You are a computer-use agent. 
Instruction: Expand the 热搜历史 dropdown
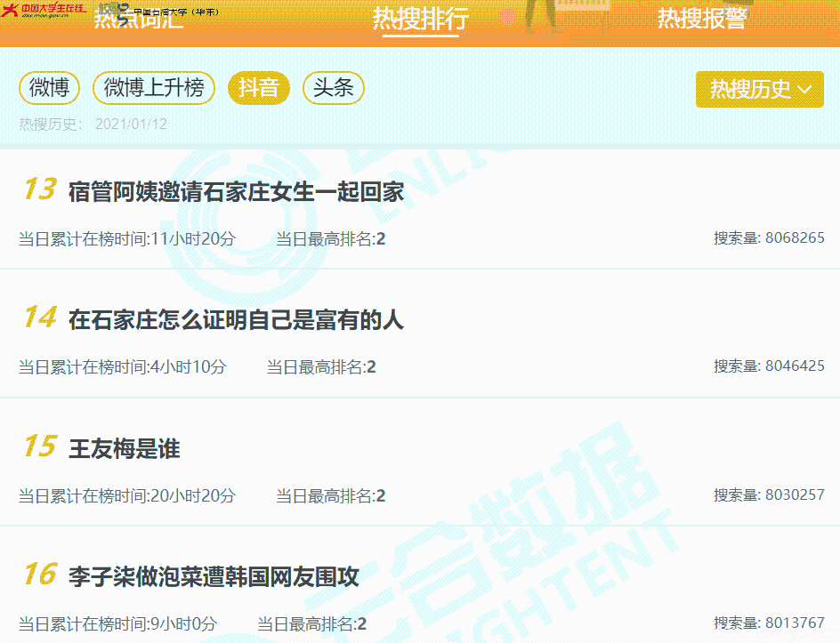[750, 90]
